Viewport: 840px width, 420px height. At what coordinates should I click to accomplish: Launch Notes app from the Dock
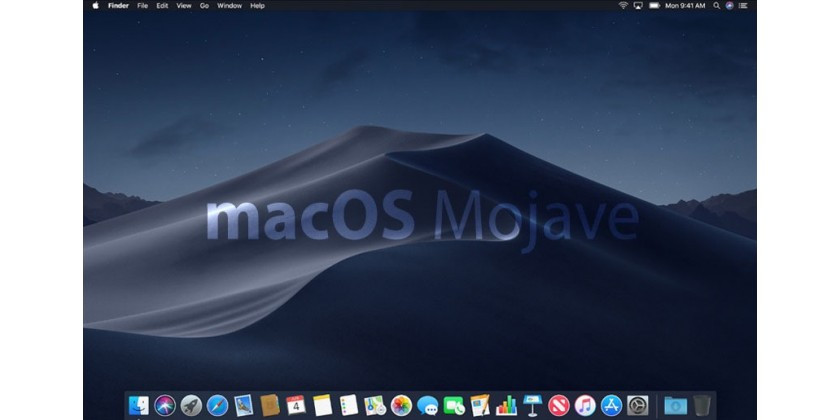322,406
